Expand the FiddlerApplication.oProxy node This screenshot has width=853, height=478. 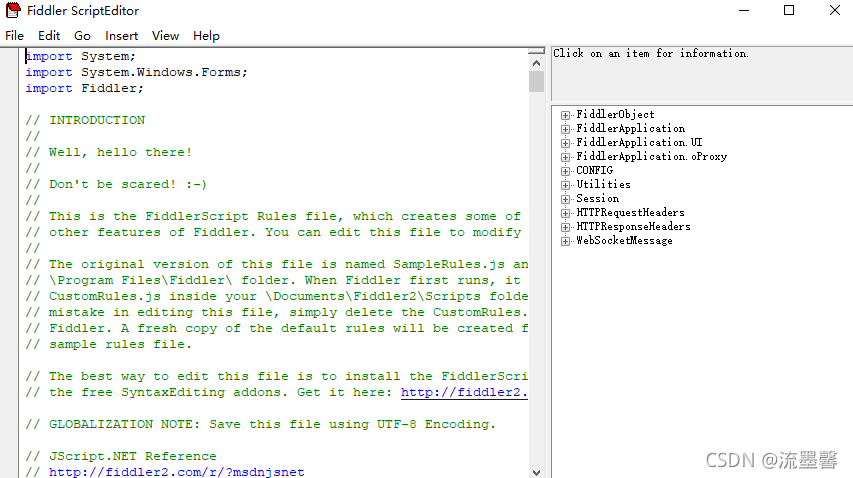(566, 157)
